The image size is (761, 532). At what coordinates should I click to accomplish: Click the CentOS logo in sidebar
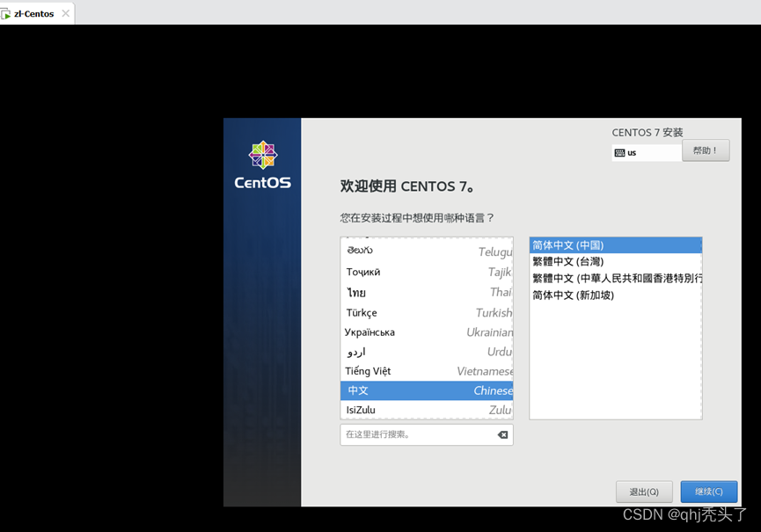click(x=262, y=165)
